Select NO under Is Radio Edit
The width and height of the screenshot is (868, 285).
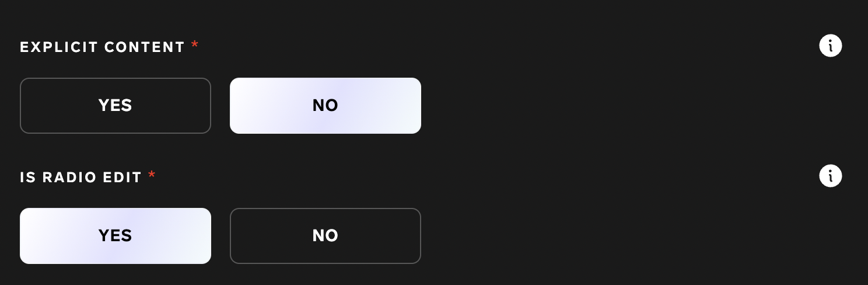coord(325,236)
